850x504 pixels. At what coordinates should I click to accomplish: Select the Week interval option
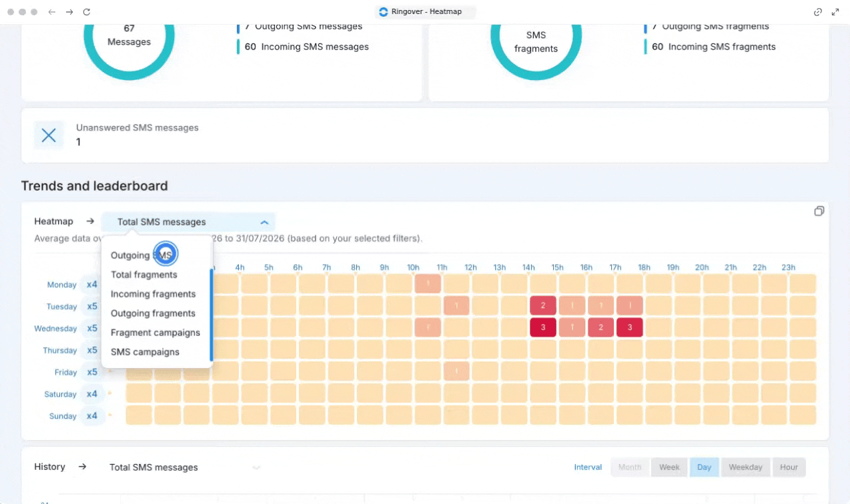coord(669,467)
